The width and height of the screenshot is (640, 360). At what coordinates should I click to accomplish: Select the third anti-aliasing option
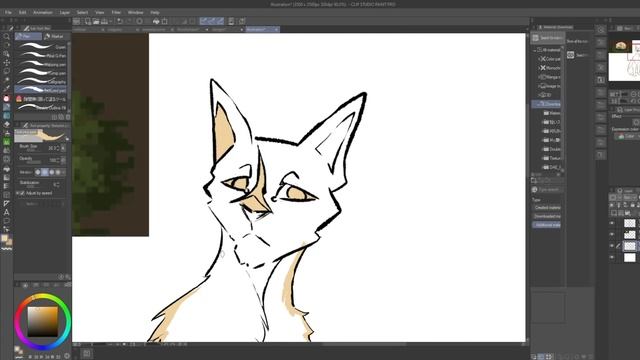(x=52, y=172)
